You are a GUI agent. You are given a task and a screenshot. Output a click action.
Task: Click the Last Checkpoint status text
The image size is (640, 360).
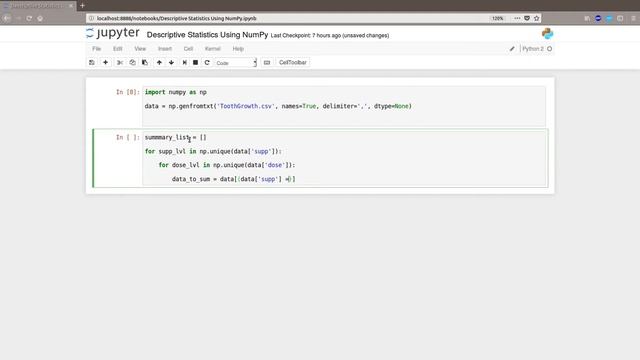[x=330, y=36]
